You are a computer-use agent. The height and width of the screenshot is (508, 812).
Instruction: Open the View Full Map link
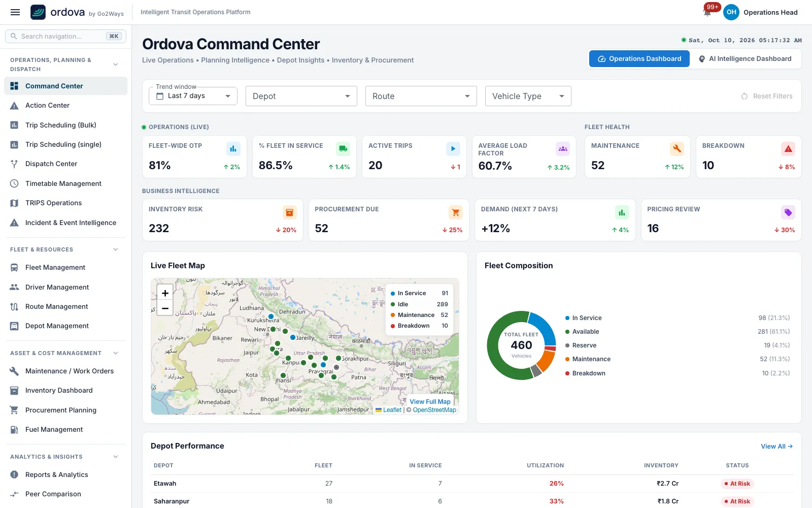[x=430, y=401]
